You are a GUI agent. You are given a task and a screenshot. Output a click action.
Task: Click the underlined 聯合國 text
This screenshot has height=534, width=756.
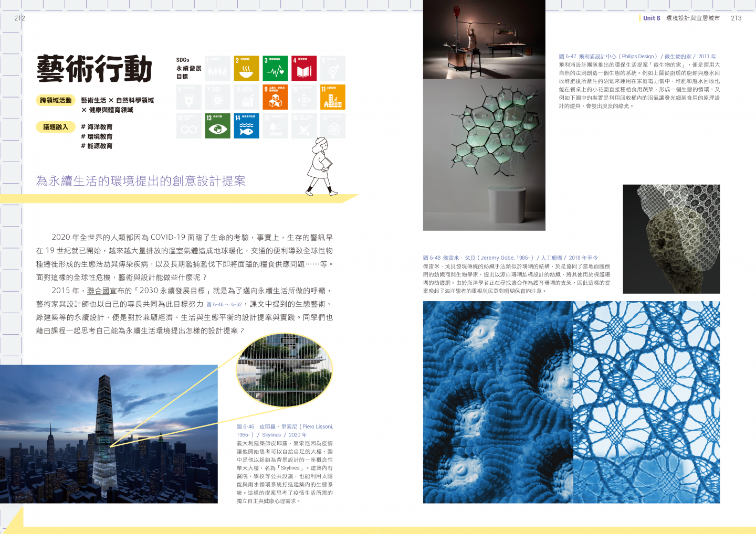(x=98, y=291)
